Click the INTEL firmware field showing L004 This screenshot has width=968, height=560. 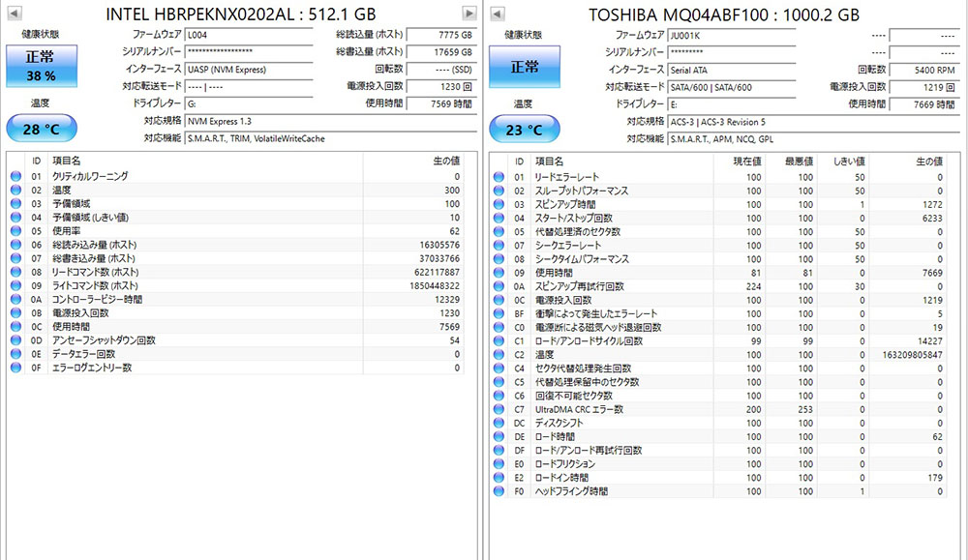click(x=249, y=35)
